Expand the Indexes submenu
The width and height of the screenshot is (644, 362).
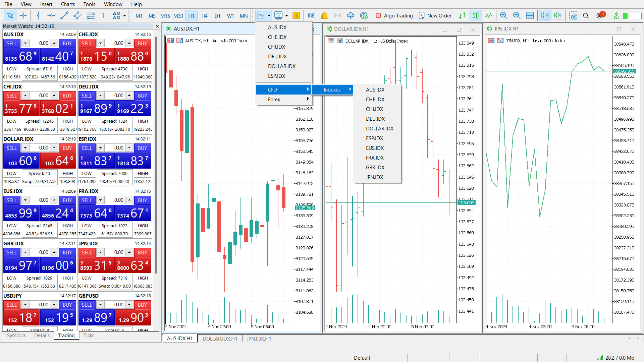(x=332, y=89)
